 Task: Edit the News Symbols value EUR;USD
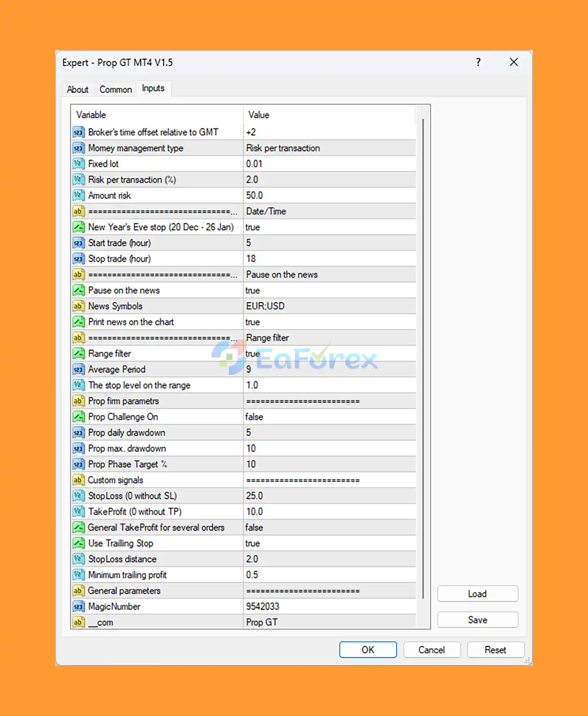(330, 306)
